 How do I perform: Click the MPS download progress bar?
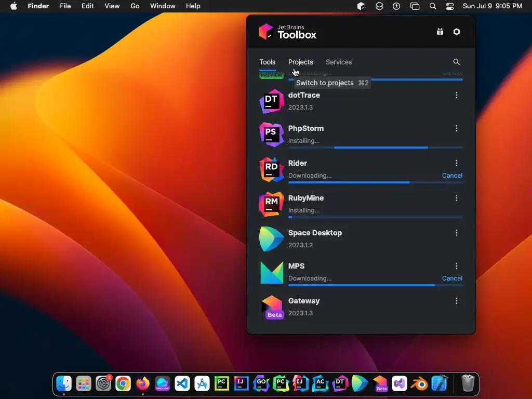(x=375, y=285)
